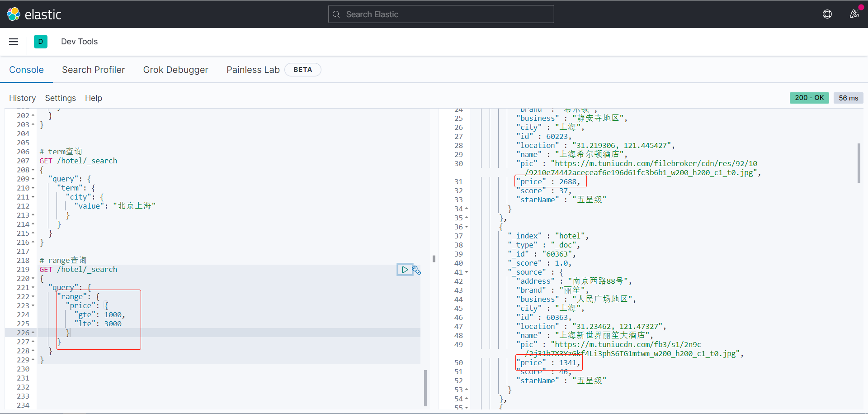
Task: Open the newsfeed celebration icon
Action: [x=854, y=14]
